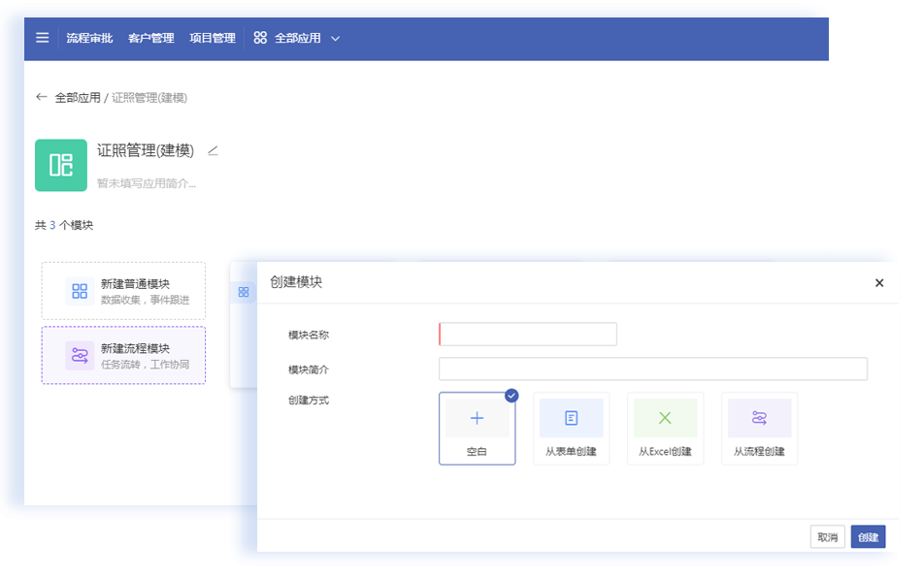Click the 新建普通模块 card
This screenshot has width=924, height=578.
[124, 291]
